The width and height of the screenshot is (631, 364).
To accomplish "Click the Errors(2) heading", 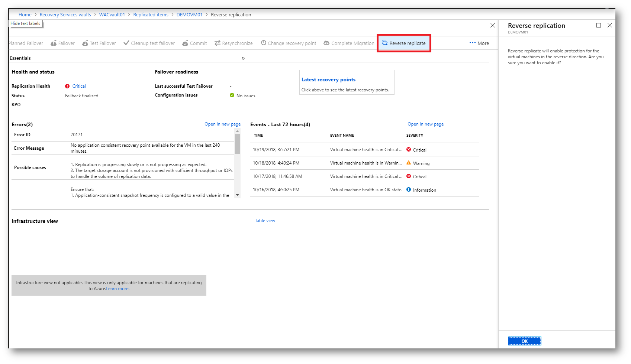I will tap(22, 124).
